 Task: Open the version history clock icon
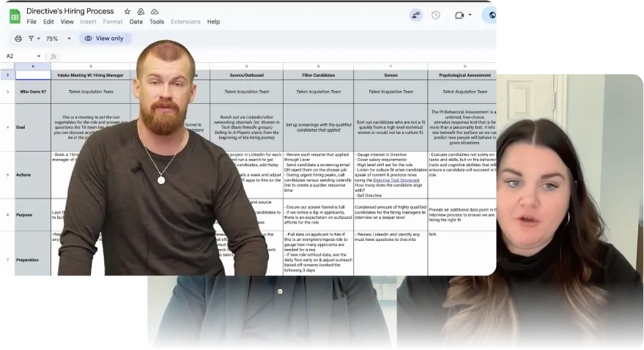(x=436, y=15)
